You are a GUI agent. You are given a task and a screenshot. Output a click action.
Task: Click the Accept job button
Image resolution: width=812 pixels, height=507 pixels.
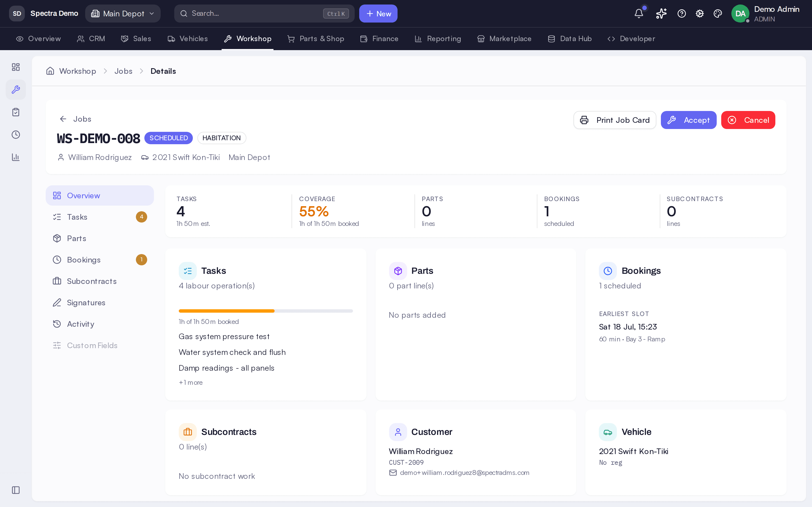tap(689, 120)
